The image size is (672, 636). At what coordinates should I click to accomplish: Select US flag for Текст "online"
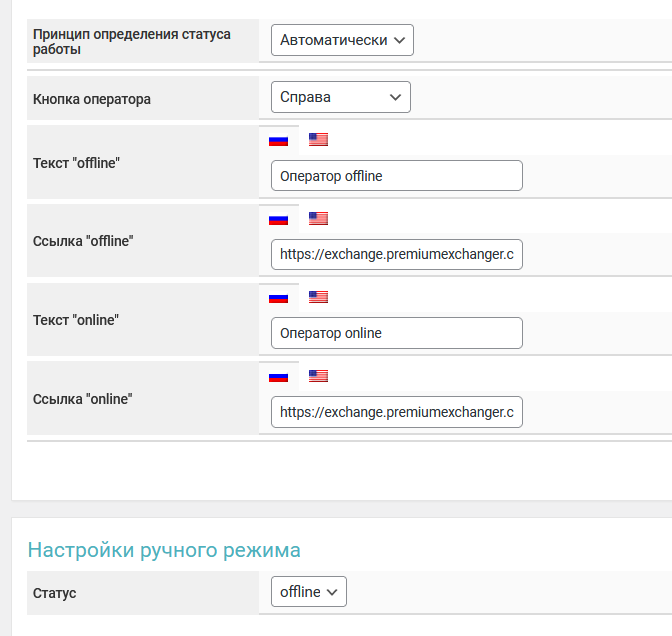318,297
